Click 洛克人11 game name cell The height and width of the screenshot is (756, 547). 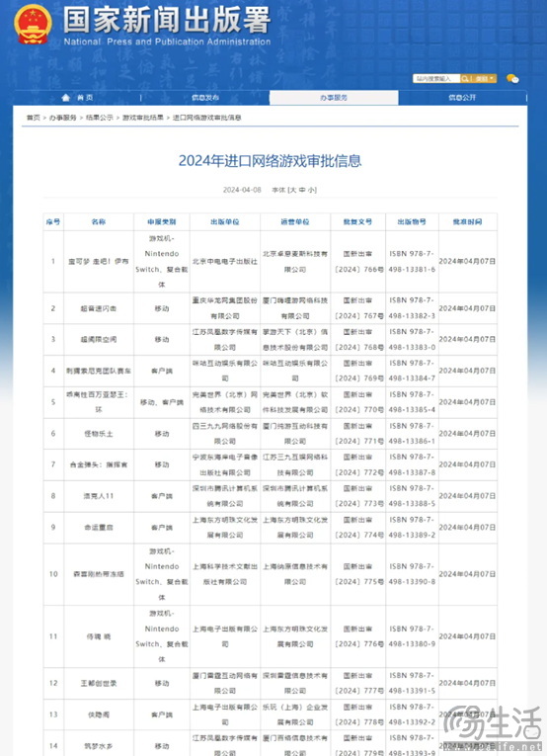[x=98, y=496]
